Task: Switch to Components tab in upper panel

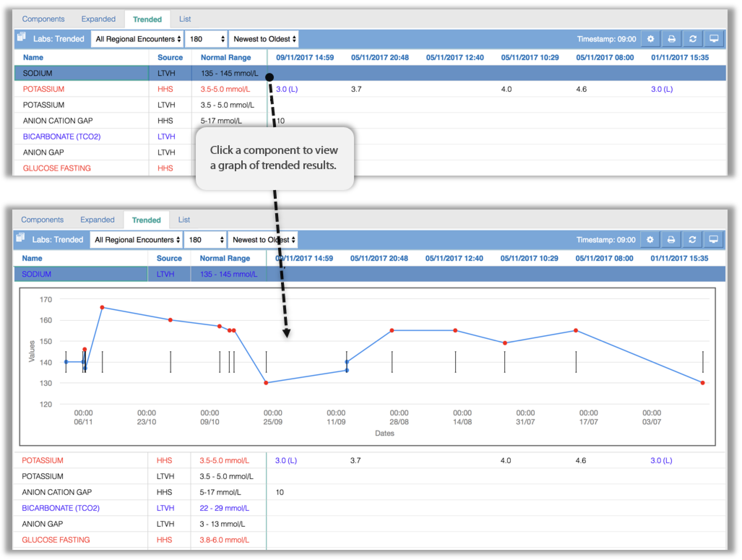Action: tap(43, 19)
